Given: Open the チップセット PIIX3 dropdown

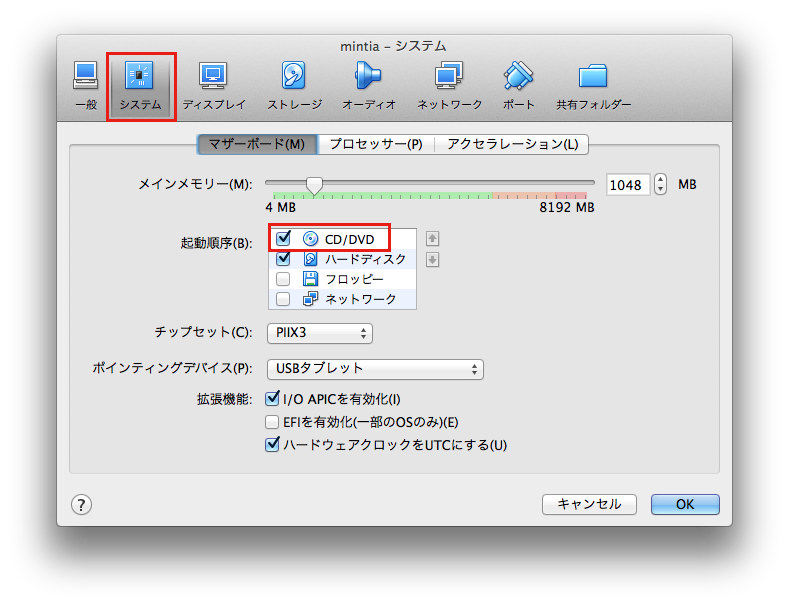Looking at the screenshot, I should (x=320, y=333).
